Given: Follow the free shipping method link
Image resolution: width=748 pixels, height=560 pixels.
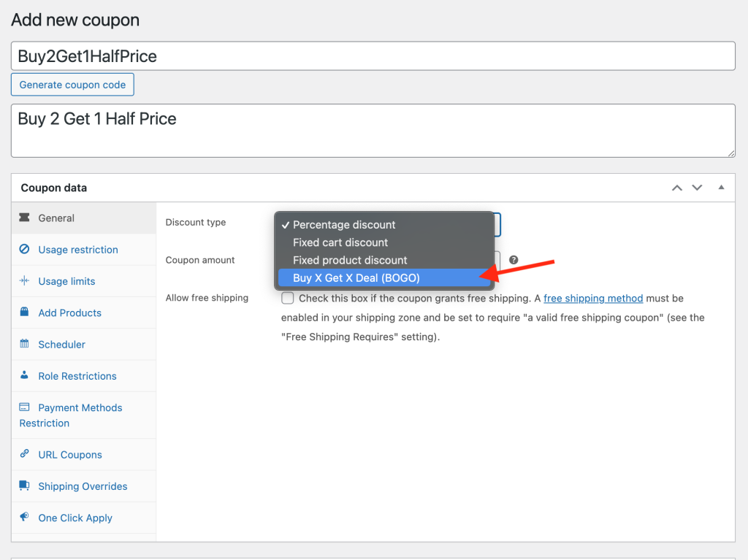Looking at the screenshot, I should tap(593, 298).
